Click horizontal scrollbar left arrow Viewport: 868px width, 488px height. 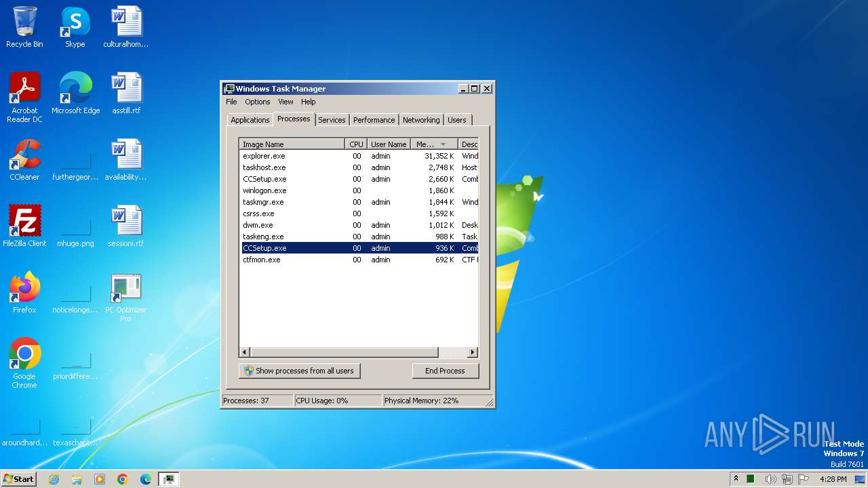(x=245, y=352)
